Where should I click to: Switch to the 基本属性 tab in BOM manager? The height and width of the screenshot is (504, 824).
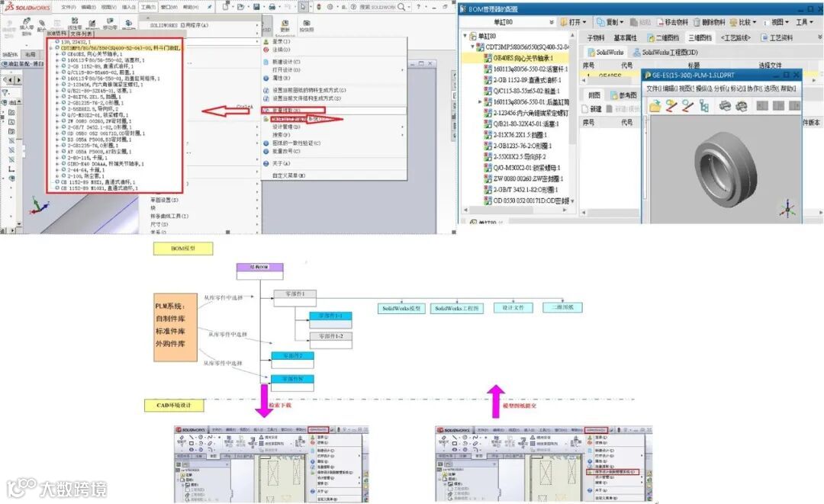(x=625, y=38)
